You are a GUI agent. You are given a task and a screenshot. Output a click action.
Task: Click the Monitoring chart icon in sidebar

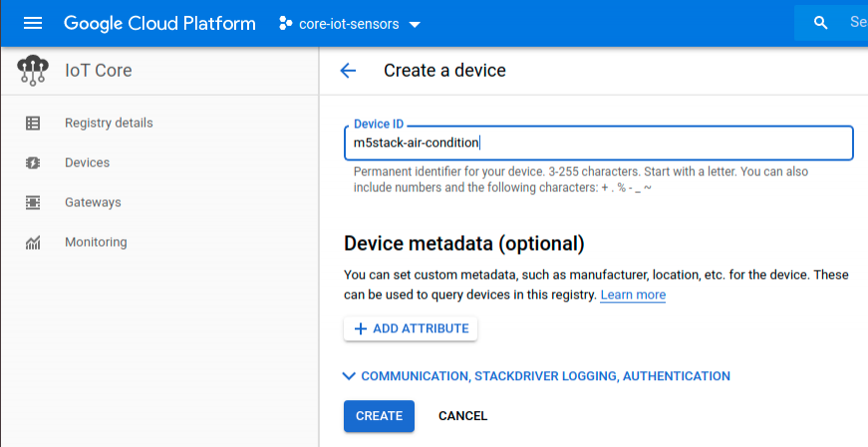coord(33,243)
